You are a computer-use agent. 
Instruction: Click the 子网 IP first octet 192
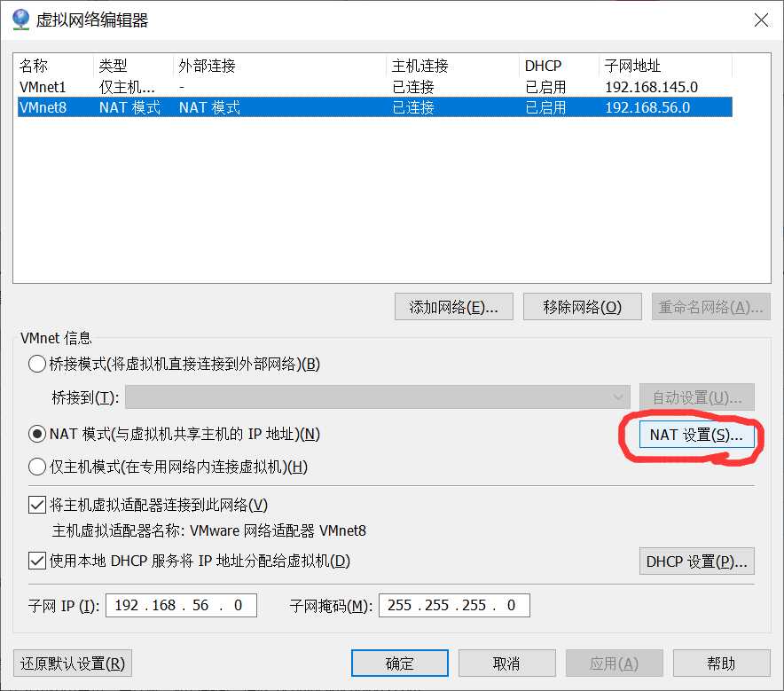pyautogui.click(x=127, y=606)
